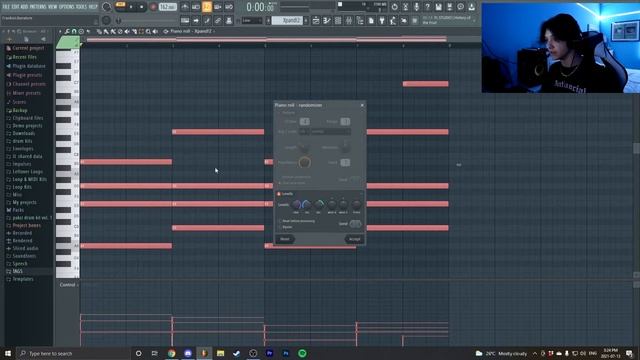Click the Accept button in randomizer
This screenshot has width=640, height=360.
coord(354,239)
